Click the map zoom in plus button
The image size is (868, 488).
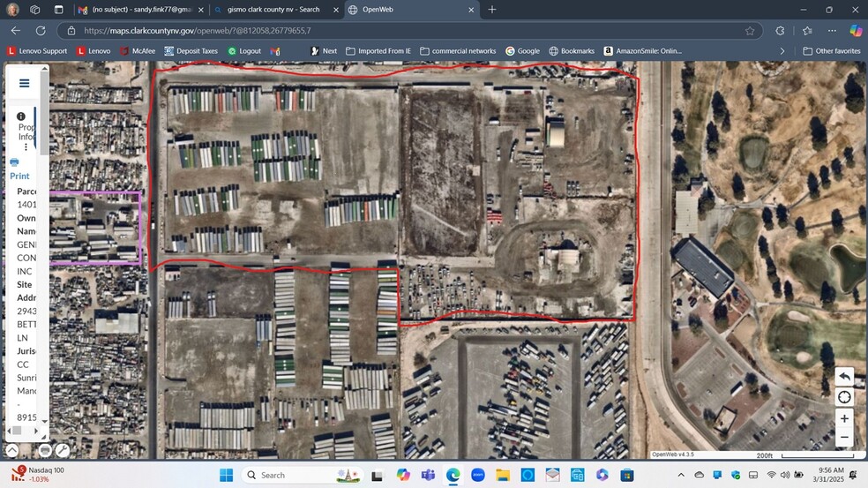pyautogui.click(x=844, y=418)
